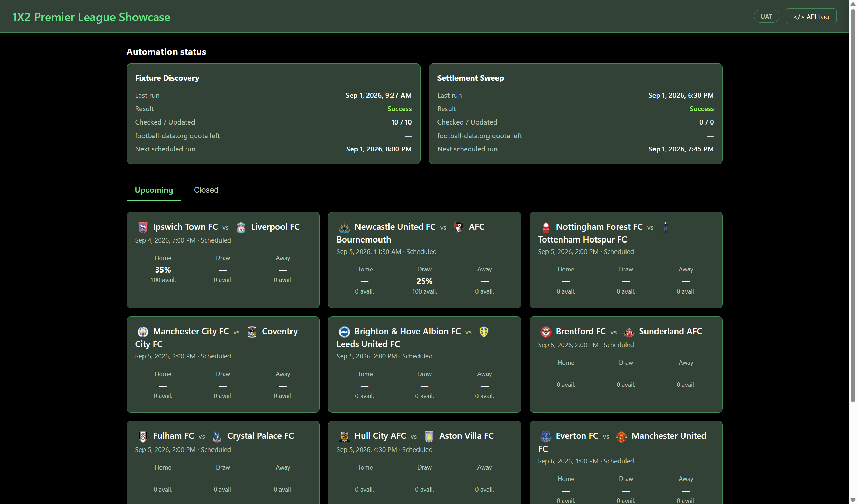The width and height of the screenshot is (857, 504).
Task: Click the UAT environment badge
Action: pos(766,17)
